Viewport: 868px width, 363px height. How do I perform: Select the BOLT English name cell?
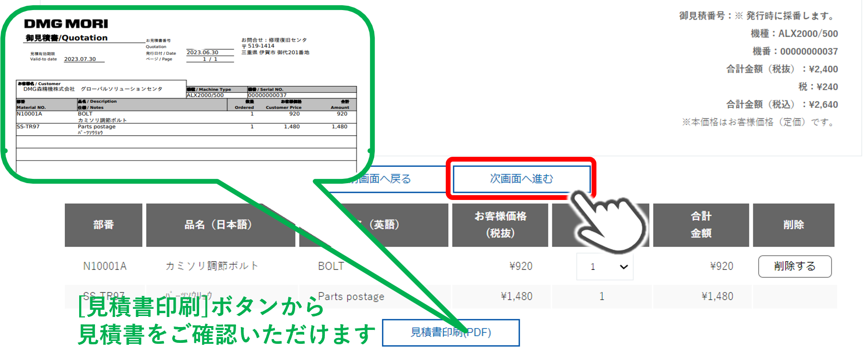coord(331,266)
